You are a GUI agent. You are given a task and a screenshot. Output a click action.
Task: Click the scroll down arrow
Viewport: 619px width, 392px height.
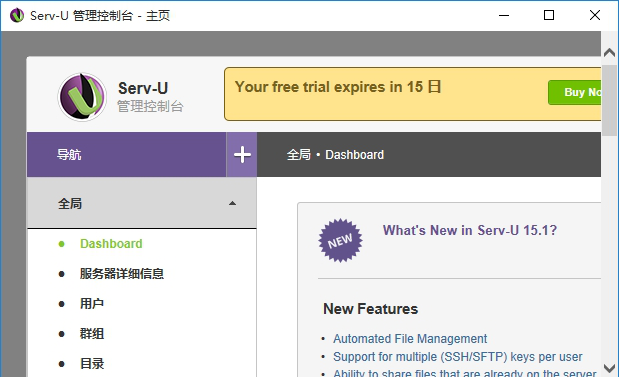click(610, 368)
